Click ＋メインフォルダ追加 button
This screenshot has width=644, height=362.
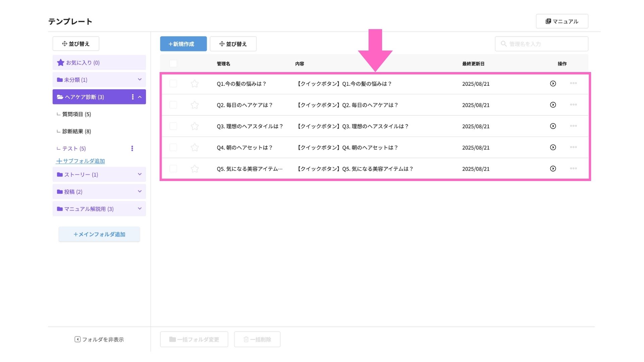99,234
